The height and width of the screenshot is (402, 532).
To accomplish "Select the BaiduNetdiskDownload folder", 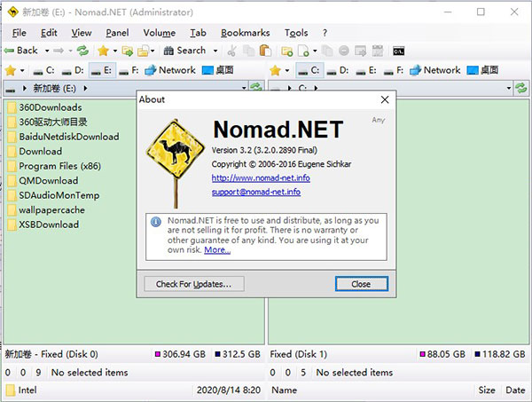I will [63, 137].
